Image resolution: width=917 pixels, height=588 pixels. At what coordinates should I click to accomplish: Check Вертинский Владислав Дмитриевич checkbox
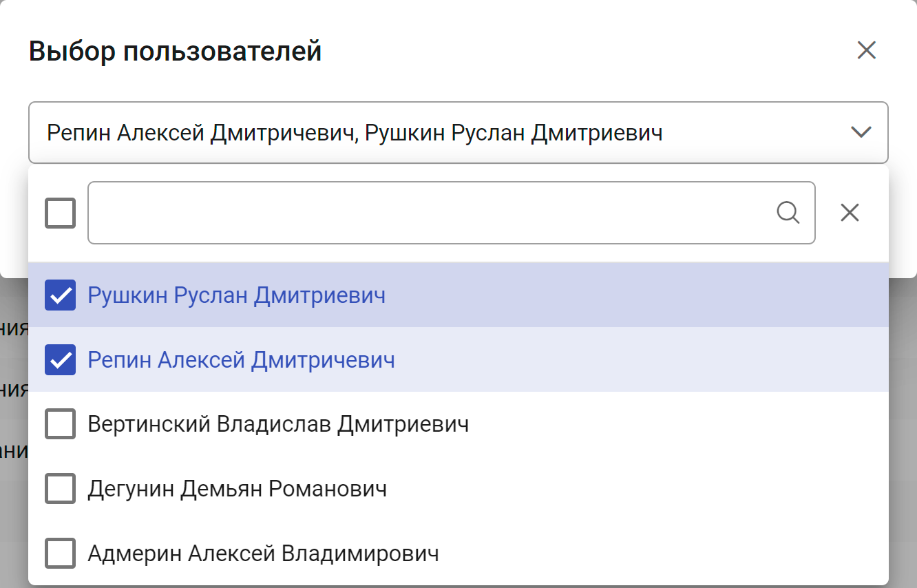pyautogui.click(x=60, y=424)
